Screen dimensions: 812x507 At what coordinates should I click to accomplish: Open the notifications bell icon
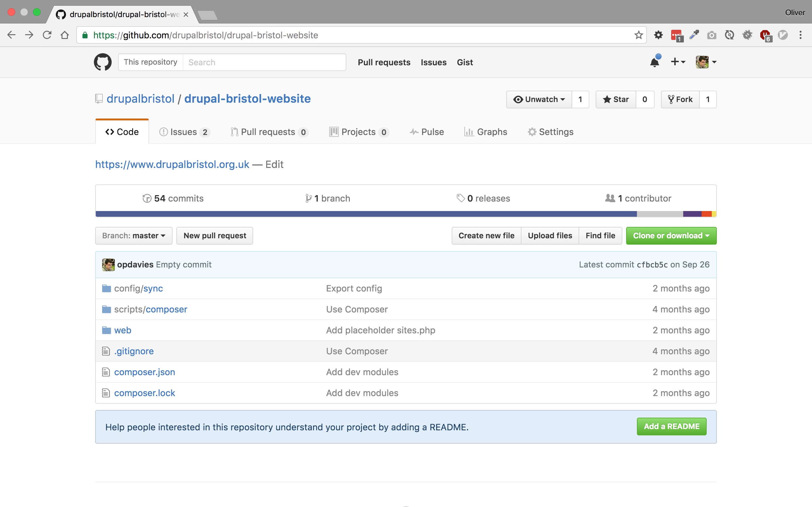point(654,62)
